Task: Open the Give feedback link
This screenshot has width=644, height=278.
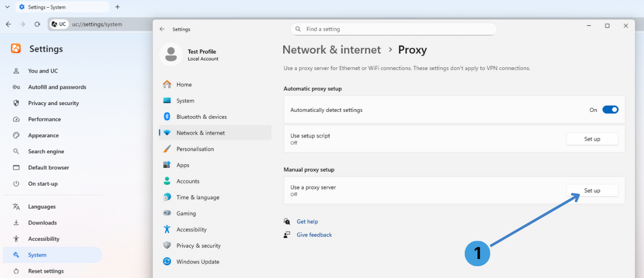Action: coord(314,235)
